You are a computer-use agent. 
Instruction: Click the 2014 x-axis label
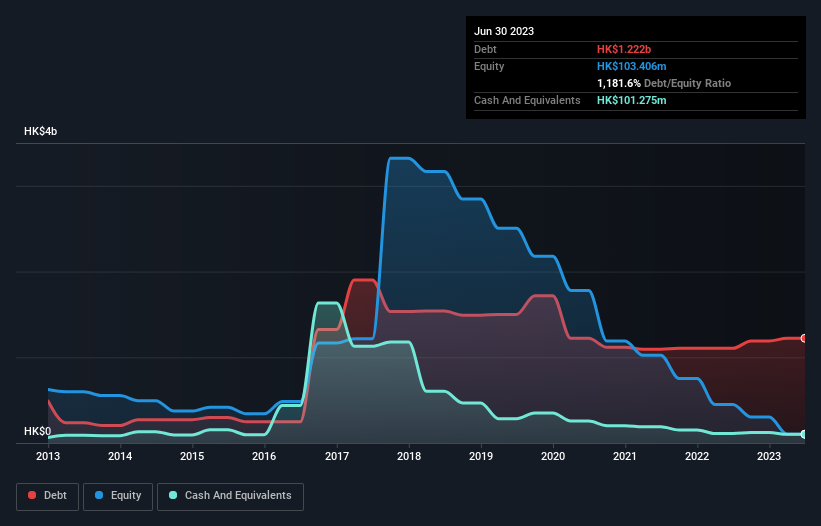(x=120, y=456)
